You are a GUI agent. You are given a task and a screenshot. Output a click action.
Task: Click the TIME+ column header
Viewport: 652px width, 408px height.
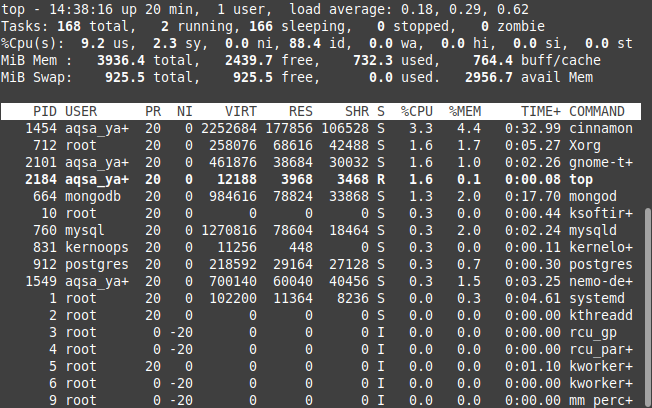tap(541, 111)
